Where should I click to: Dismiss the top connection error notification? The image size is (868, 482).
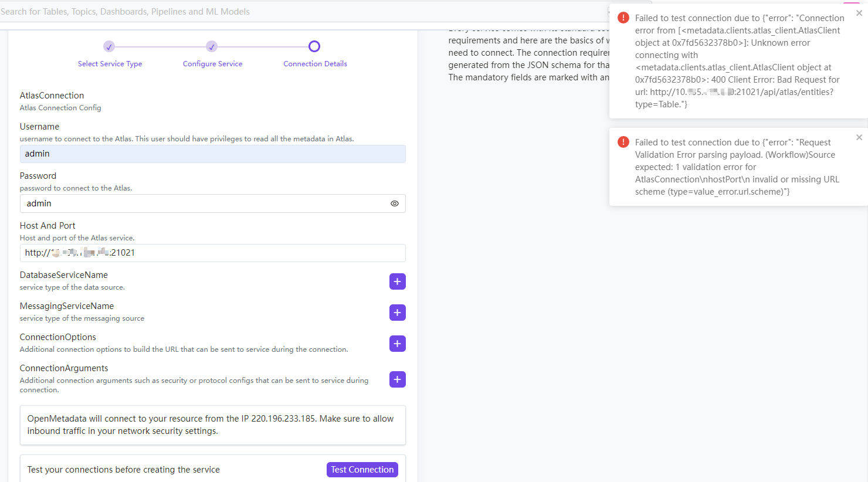[x=859, y=13]
